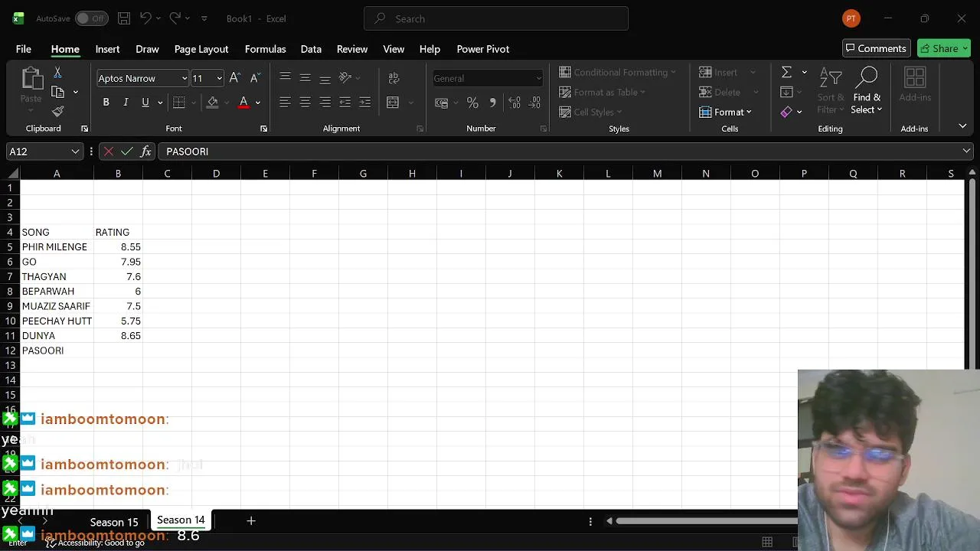Open the Format cells dropdown
The height and width of the screenshot is (551, 980).
[725, 112]
